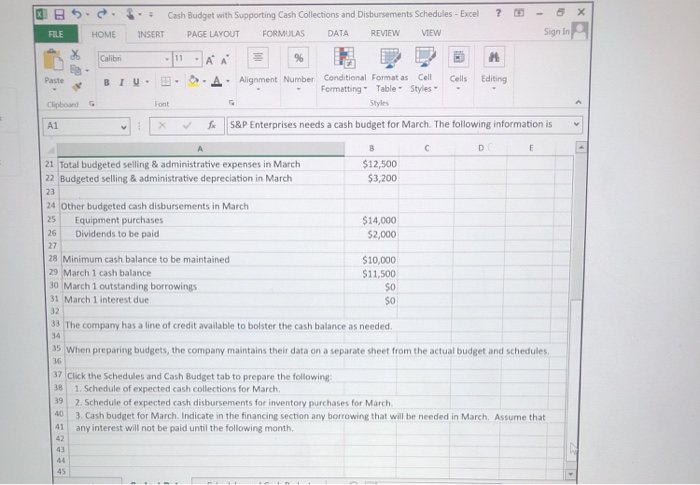This screenshot has height=485, width=700.
Task: Open the Editing binoculars group
Action: click(x=494, y=67)
